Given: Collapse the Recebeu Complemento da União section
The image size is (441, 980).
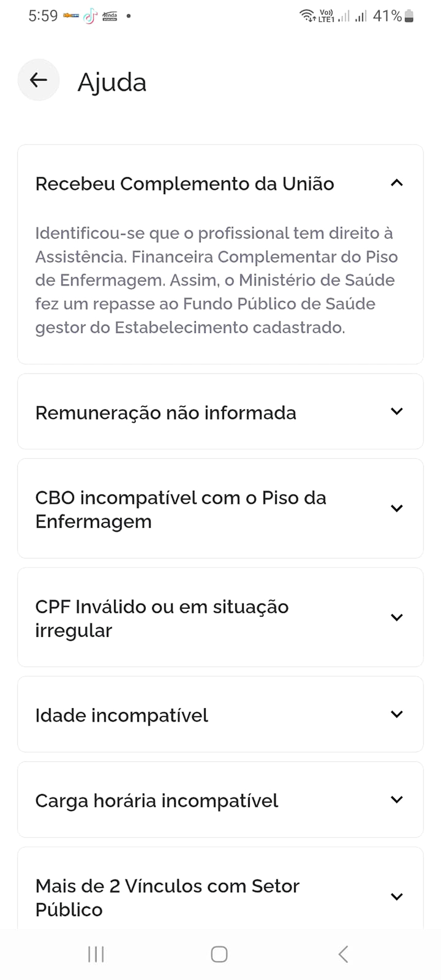Looking at the screenshot, I should 396,183.
